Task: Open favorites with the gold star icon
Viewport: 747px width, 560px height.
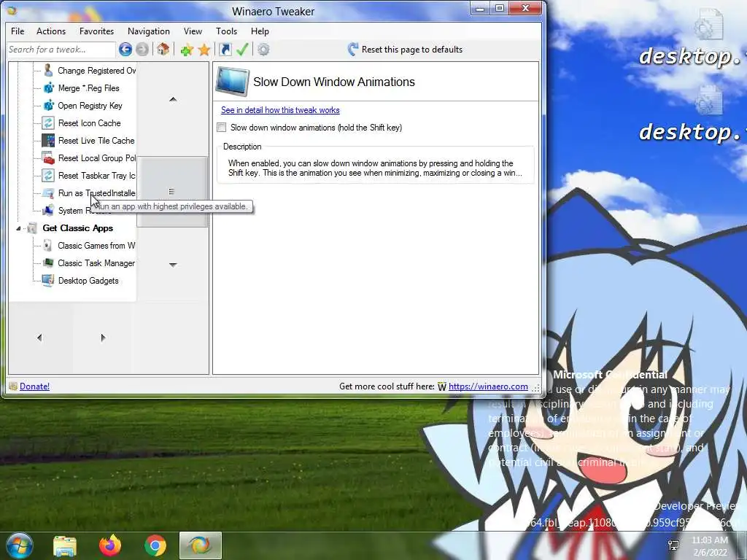Action: [x=204, y=50]
